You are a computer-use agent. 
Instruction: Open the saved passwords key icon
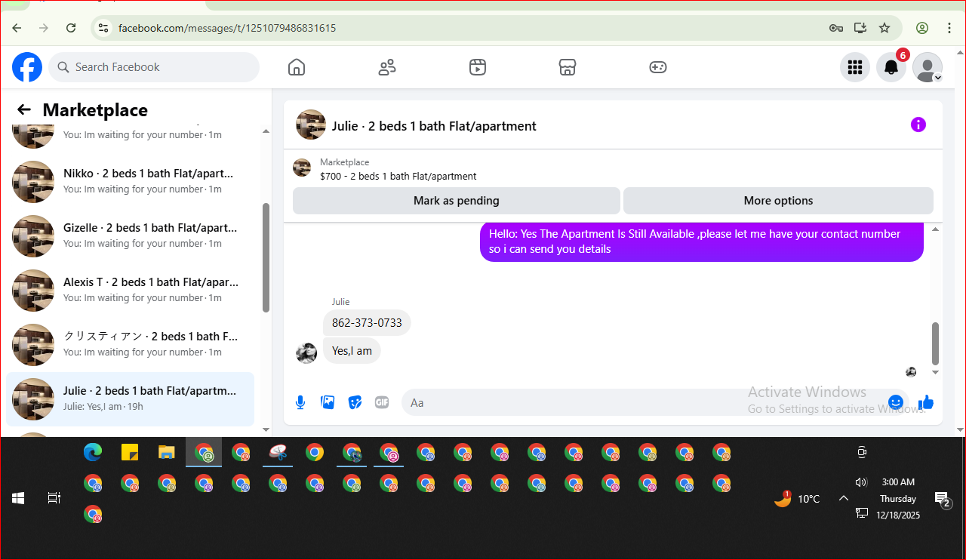pos(836,28)
